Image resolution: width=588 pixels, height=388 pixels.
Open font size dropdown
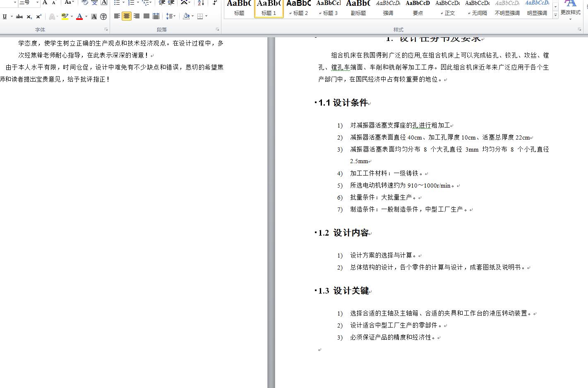tap(37, 2)
